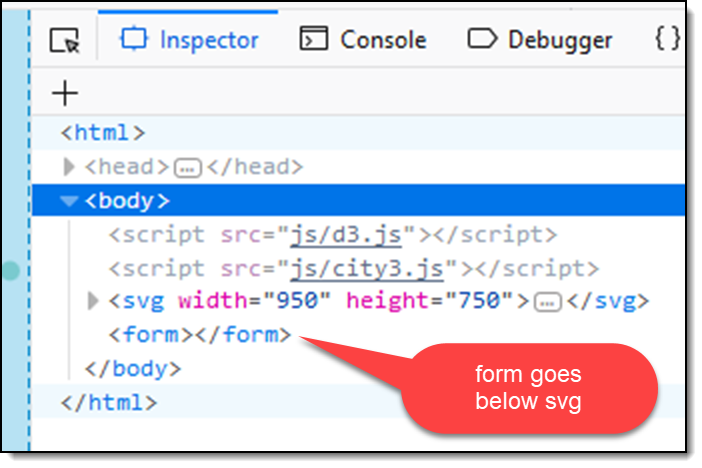
Task: Switch to the Inspector tab
Action: point(188,40)
